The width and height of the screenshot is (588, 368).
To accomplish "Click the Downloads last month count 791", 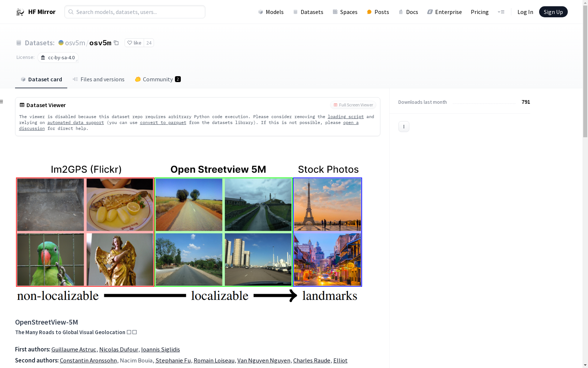I will tap(526, 102).
